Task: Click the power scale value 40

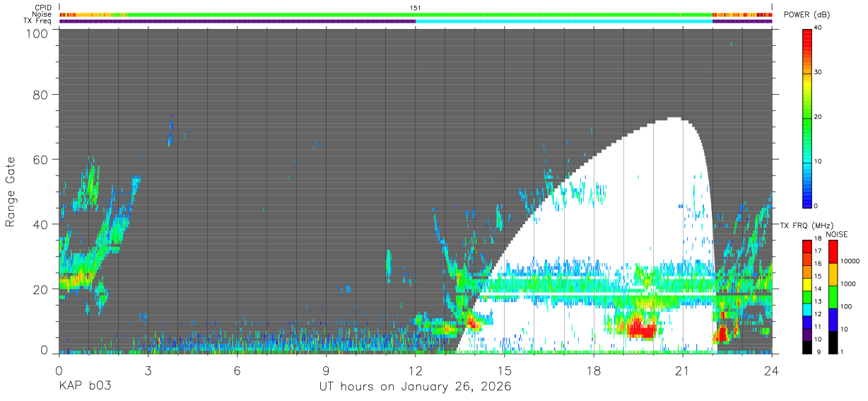Action: click(819, 28)
